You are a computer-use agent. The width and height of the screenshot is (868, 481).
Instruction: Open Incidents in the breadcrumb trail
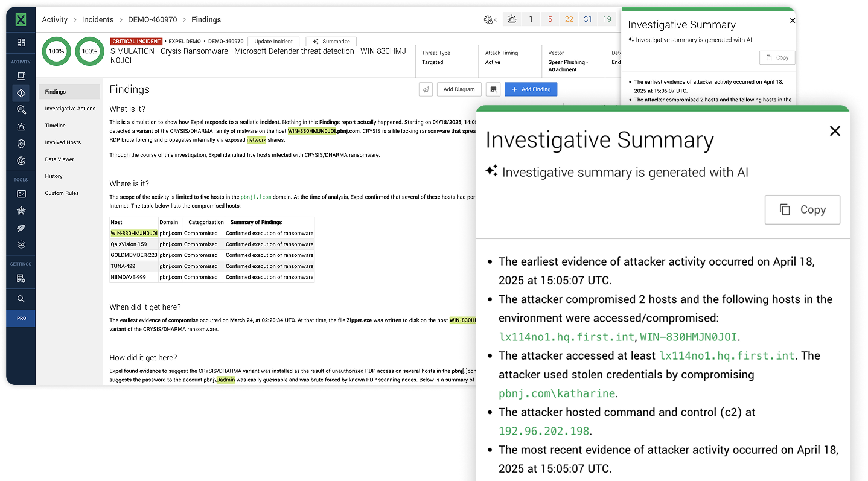98,19
